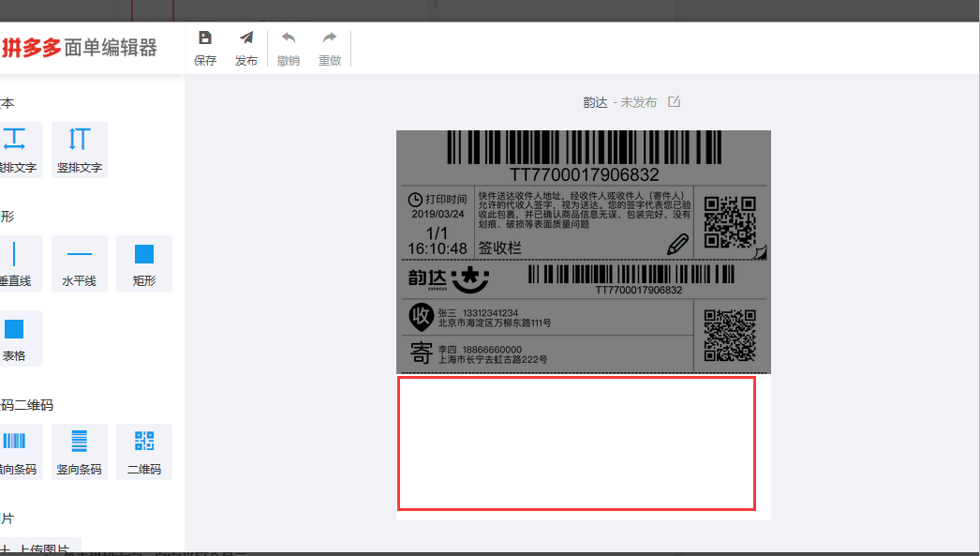Click the middle small barcode on label

click(x=631, y=274)
